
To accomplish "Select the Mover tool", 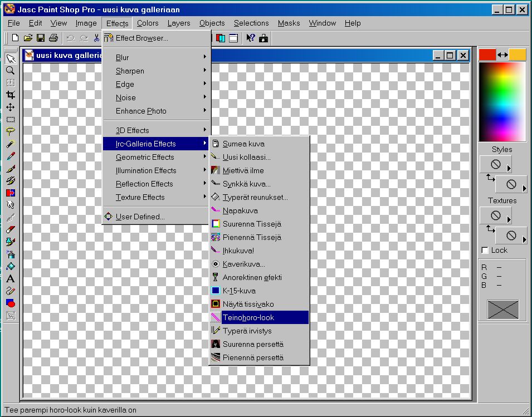I will pyautogui.click(x=11, y=107).
